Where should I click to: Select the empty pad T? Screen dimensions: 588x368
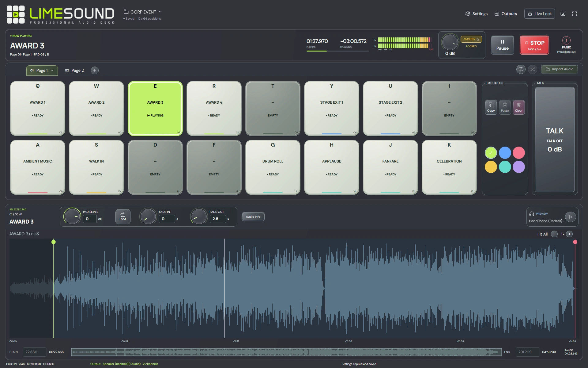coord(273,108)
